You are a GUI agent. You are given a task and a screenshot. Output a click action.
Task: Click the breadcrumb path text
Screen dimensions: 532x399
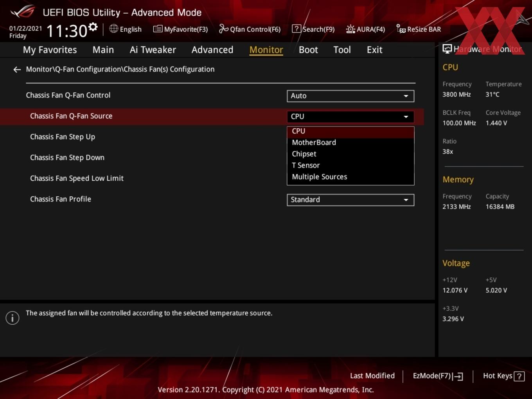click(120, 69)
